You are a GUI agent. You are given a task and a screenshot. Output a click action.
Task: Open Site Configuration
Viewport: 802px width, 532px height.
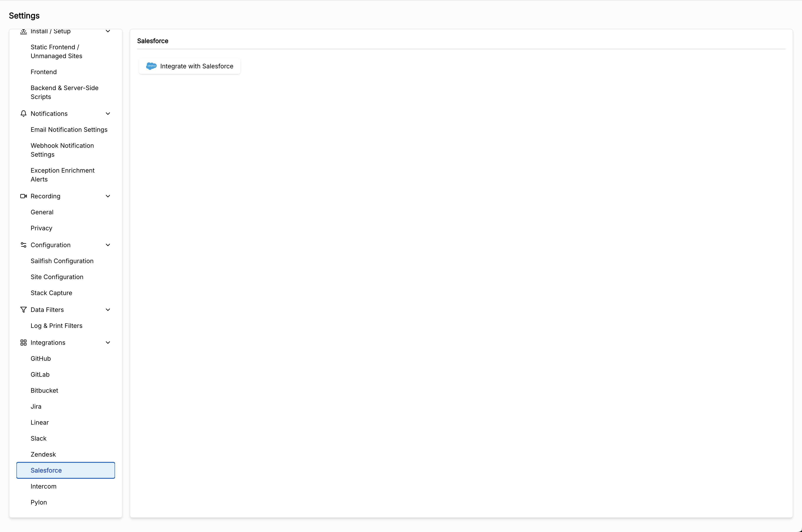click(66, 277)
